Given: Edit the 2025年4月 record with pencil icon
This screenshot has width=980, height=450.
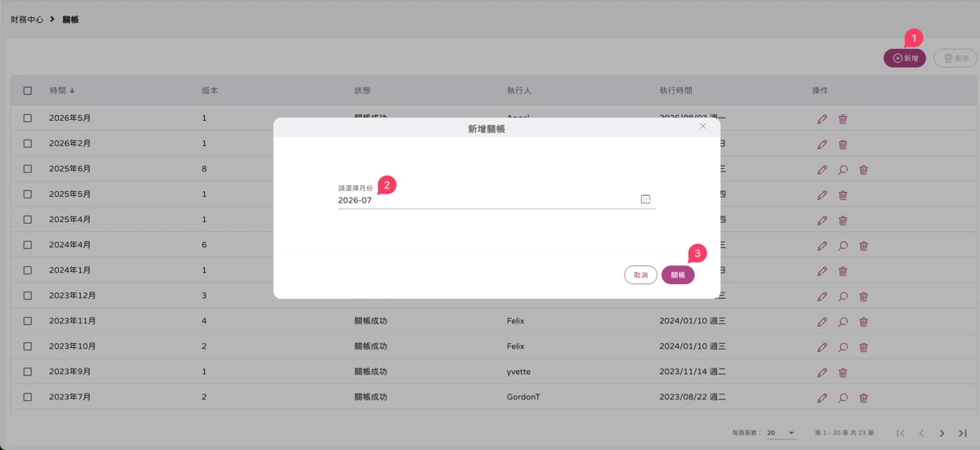Looking at the screenshot, I should (822, 221).
